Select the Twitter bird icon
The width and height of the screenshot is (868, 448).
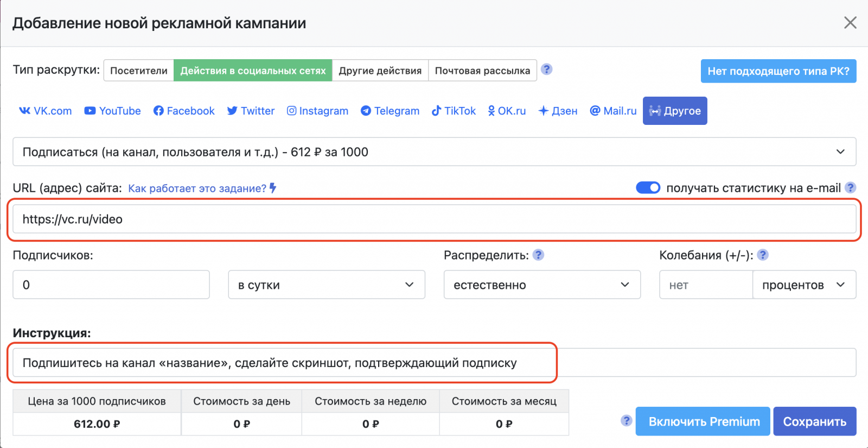coord(232,111)
